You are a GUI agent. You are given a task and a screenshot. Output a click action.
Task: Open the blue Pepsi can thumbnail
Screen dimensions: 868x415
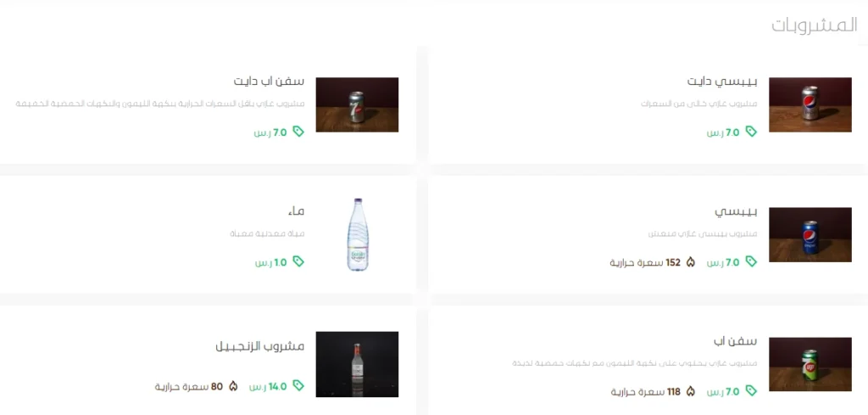[810, 235]
